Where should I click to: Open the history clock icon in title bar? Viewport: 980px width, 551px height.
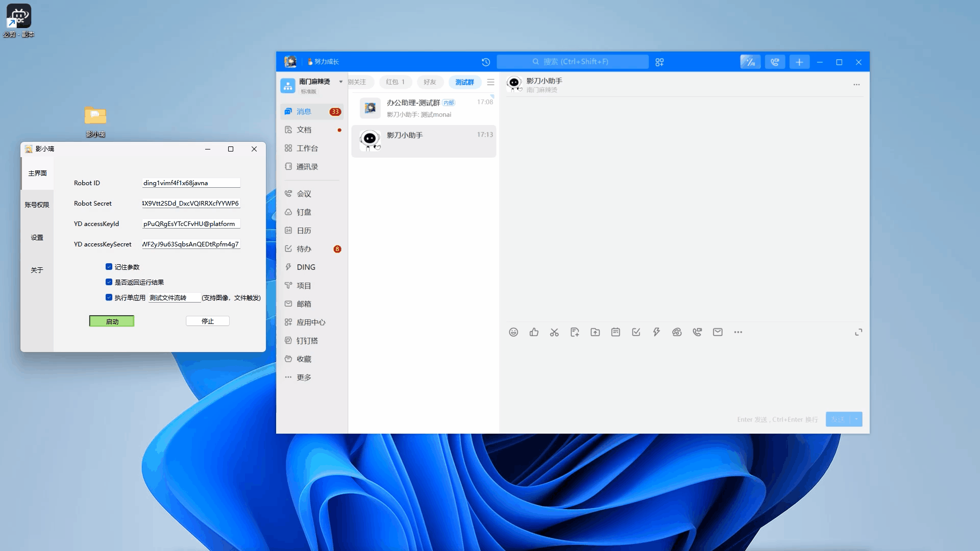coord(485,62)
